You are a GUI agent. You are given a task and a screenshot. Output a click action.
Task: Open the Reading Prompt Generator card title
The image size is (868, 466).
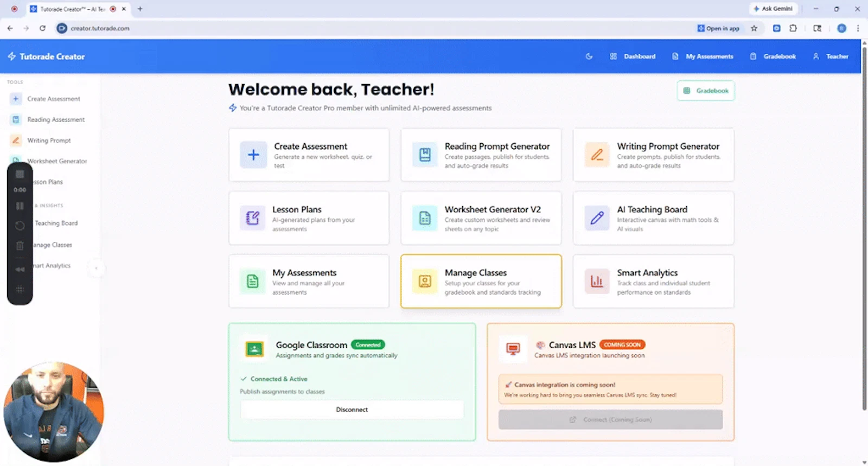tap(497, 146)
